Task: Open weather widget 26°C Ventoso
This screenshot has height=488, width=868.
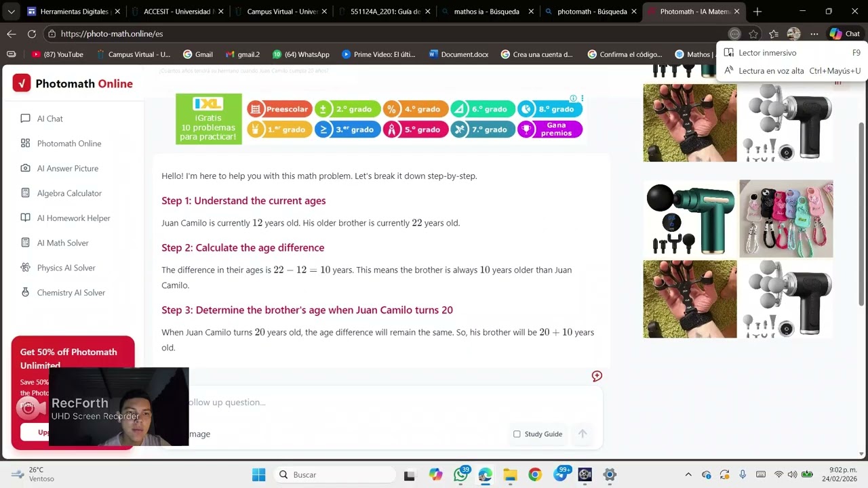Action: pos(34,474)
